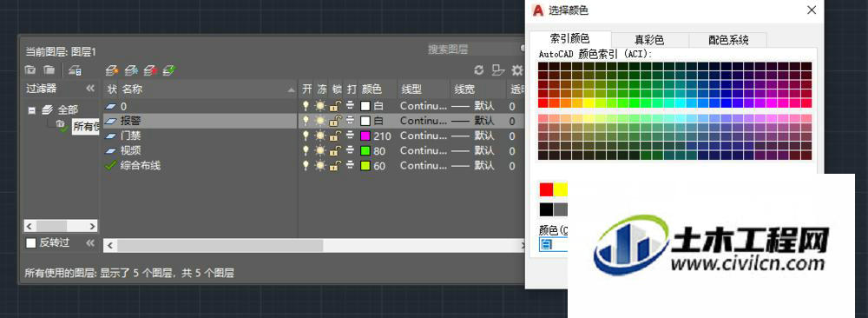
Task: Lock the 报警 layer padlock
Action: 335,121
